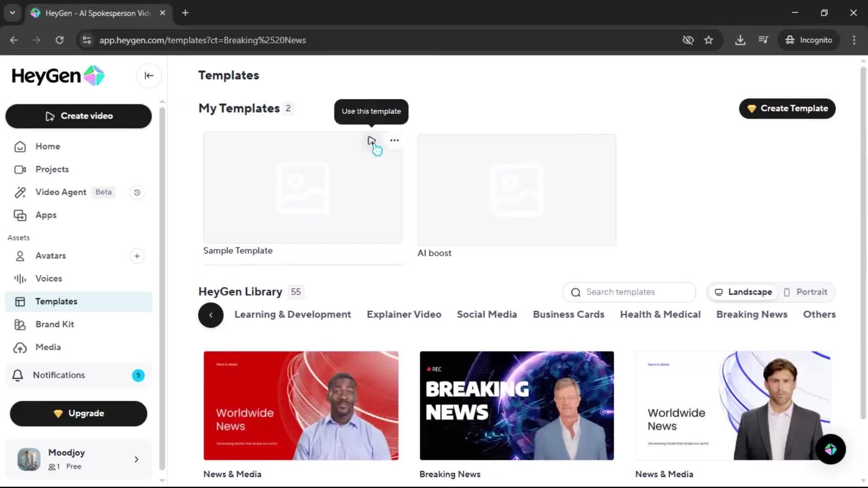Image resolution: width=868 pixels, height=488 pixels.
Task: Click the Upgrade button
Action: (79, 413)
